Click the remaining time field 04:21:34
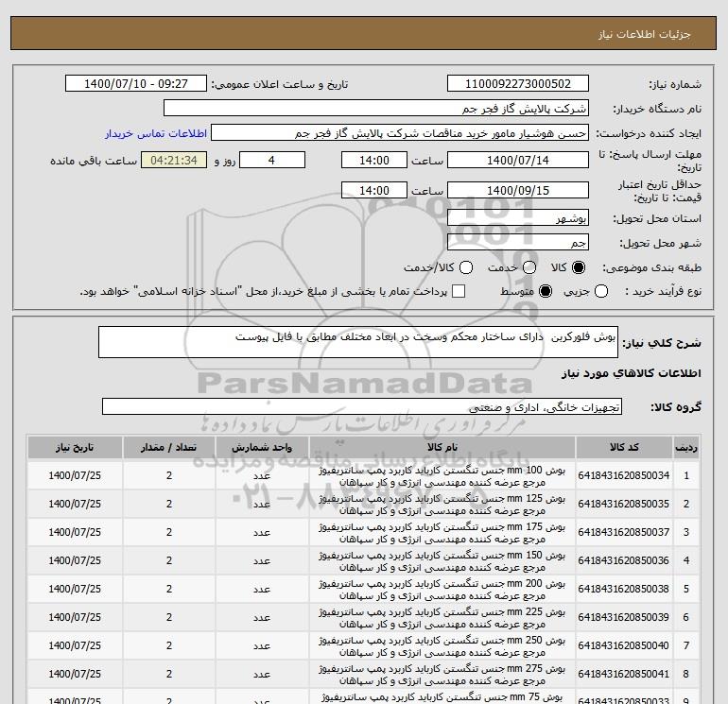Viewport: 728px width, 704px height. 174,160
